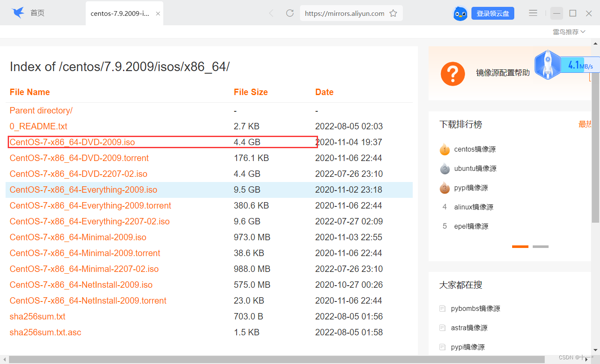Download CentOS-7-x86_64-DVD-2009.torrent
This screenshot has width=600, height=364.
(x=79, y=158)
